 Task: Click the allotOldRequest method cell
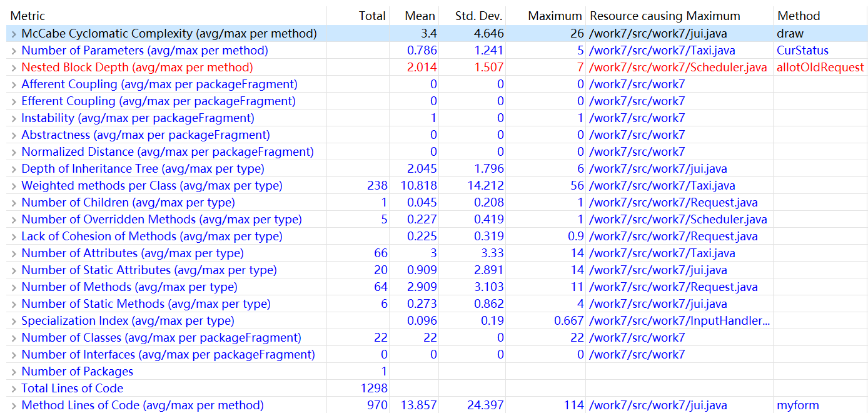pyautogui.click(x=820, y=68)
